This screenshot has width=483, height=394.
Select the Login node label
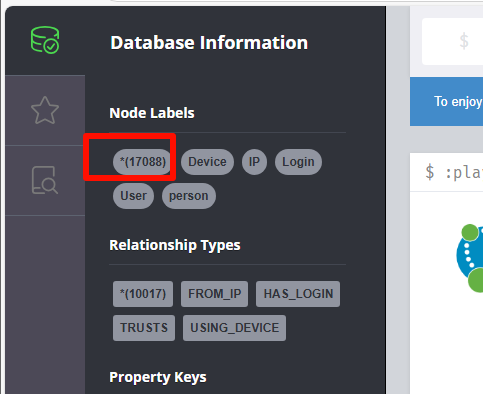(x=298, y=162)
